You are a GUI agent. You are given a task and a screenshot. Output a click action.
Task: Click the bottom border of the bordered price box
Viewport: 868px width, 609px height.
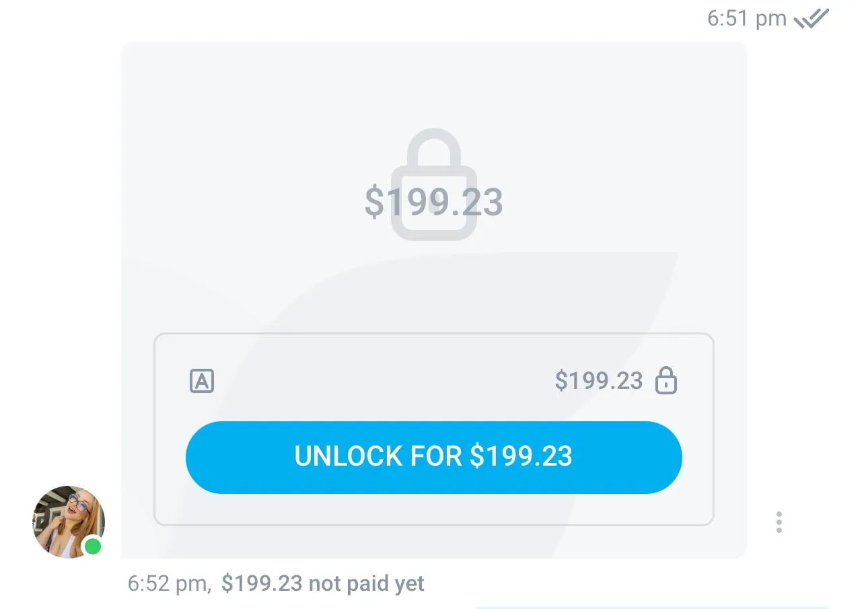click(x=433, y=525)
